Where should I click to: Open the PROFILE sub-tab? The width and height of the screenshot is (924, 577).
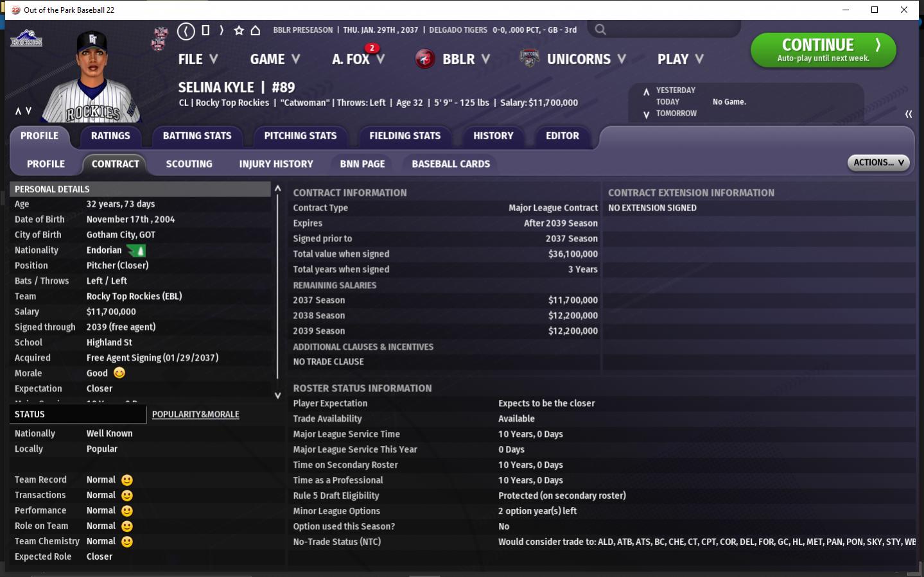click(x=46, y=164)
